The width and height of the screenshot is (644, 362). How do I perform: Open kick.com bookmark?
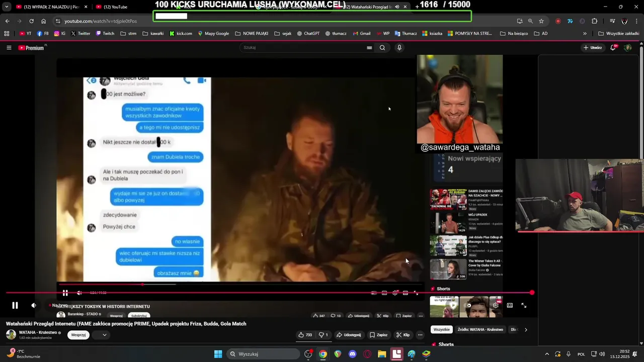pos(181,34)
